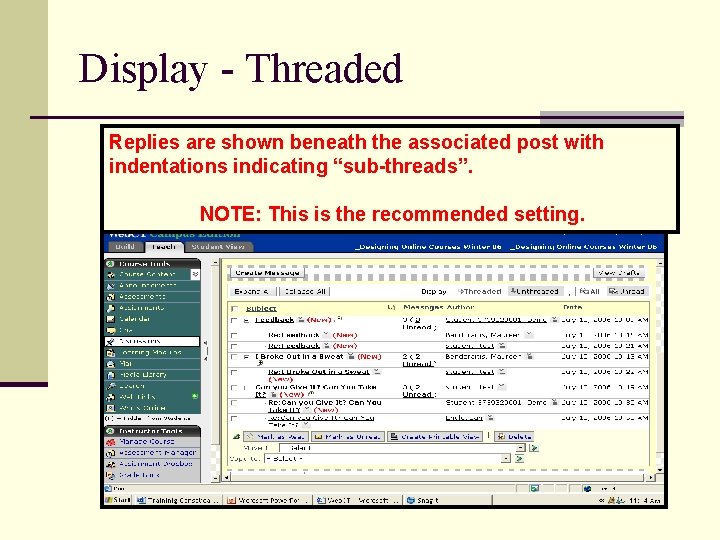Image resolution: width=720 pixels, height=540 pixels.
Task: Open the Assignments tool icon
Action: pyautogui.click(x=111, y=308)
